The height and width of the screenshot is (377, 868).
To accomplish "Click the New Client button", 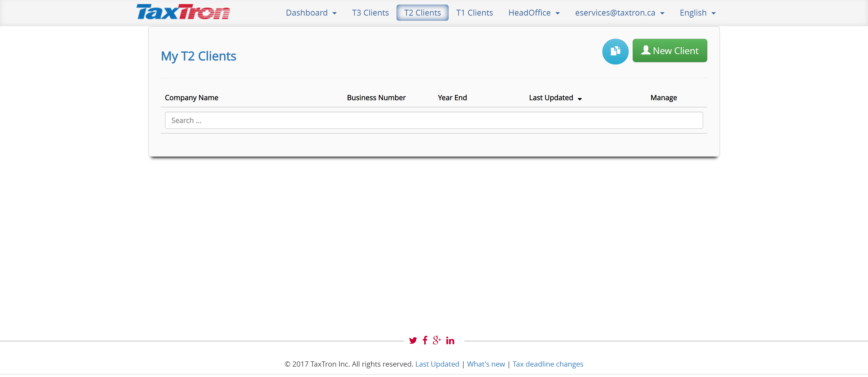I will [670, 51].
